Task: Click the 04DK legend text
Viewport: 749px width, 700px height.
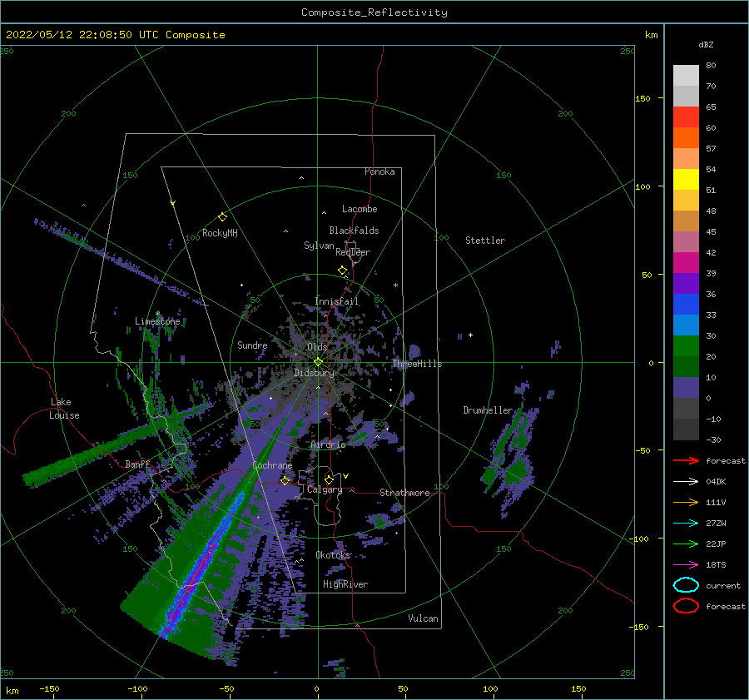Action: click(x=716, y=481)
